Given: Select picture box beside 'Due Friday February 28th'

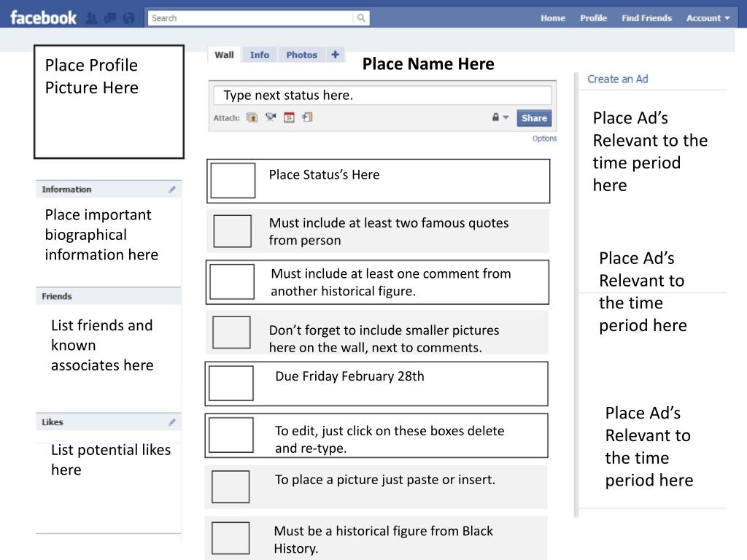Looking at the screenshot, I should tap(231, 384).
